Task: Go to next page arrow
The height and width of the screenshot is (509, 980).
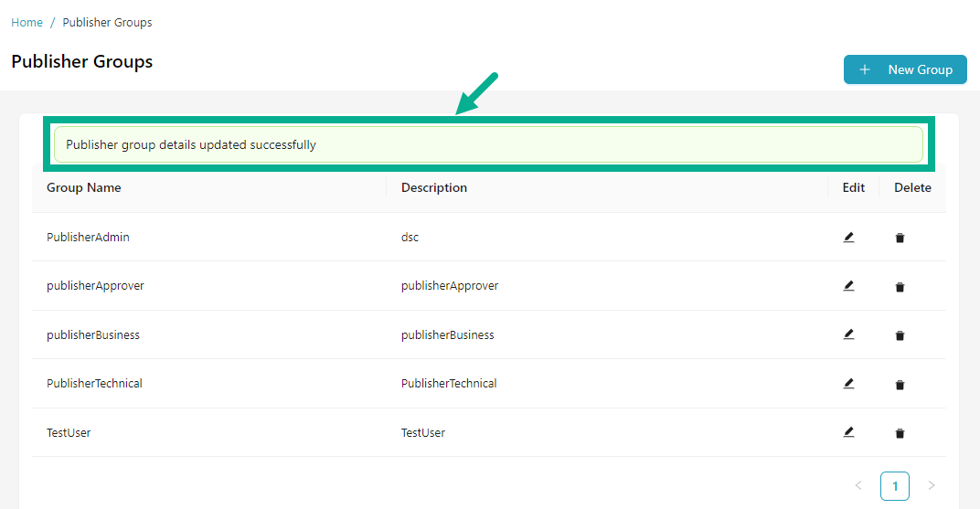Action: (932, 485)
